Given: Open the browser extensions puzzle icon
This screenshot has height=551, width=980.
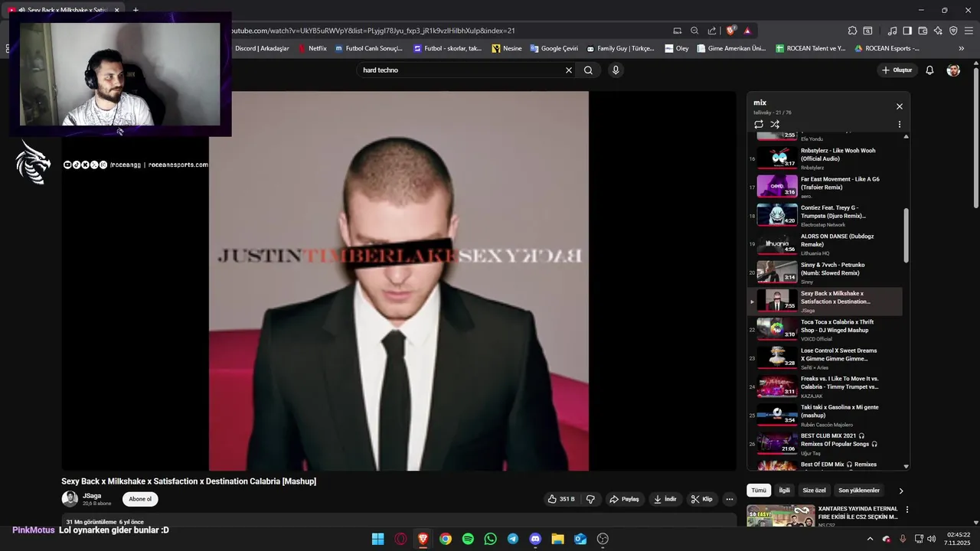Looking at the screenshot, I should point(852,31).
